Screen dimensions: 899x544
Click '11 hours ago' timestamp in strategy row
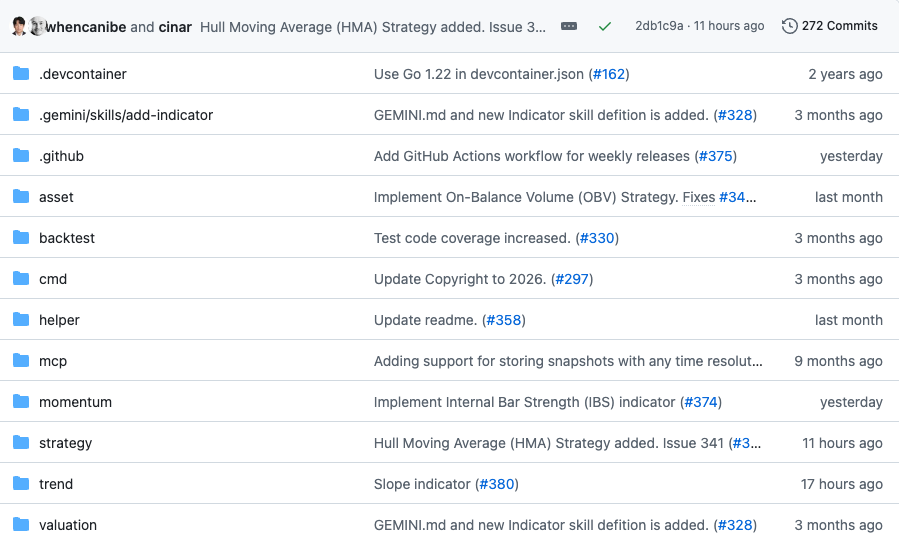point(842,443)
